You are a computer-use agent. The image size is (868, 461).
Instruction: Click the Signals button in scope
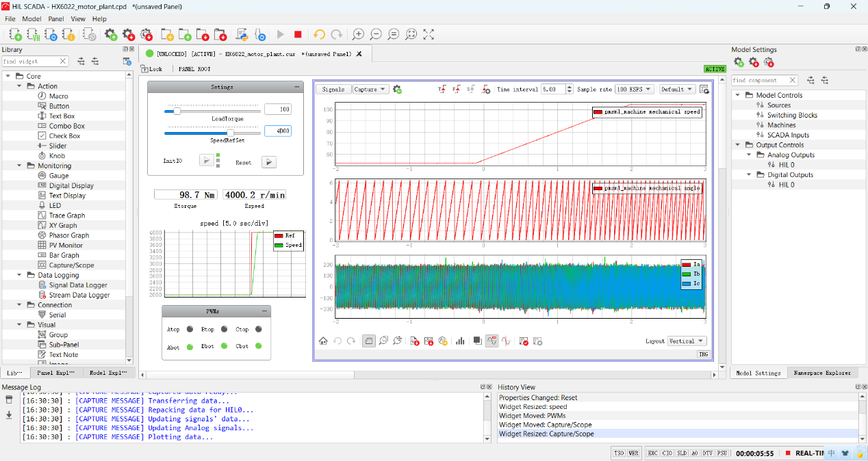(333, 90)
